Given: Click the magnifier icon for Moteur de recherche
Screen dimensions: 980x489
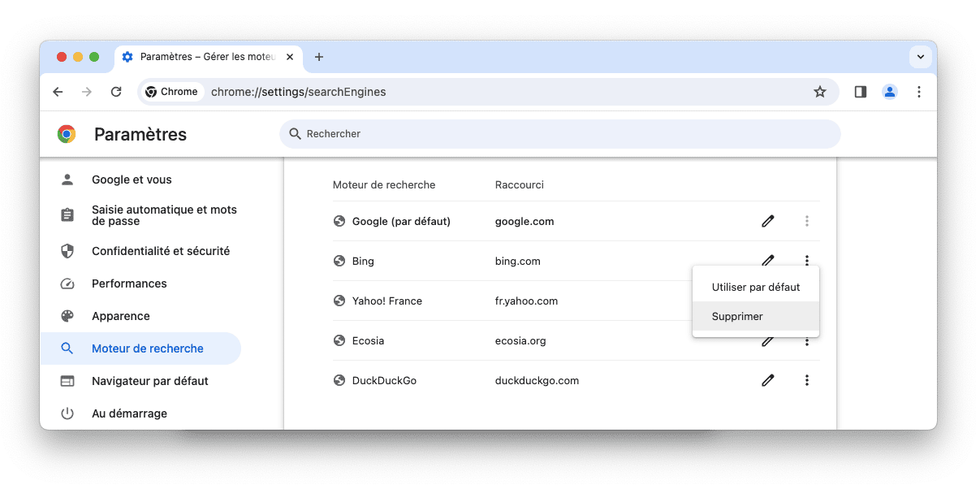Looking at the screenshot, I should 67,348.
